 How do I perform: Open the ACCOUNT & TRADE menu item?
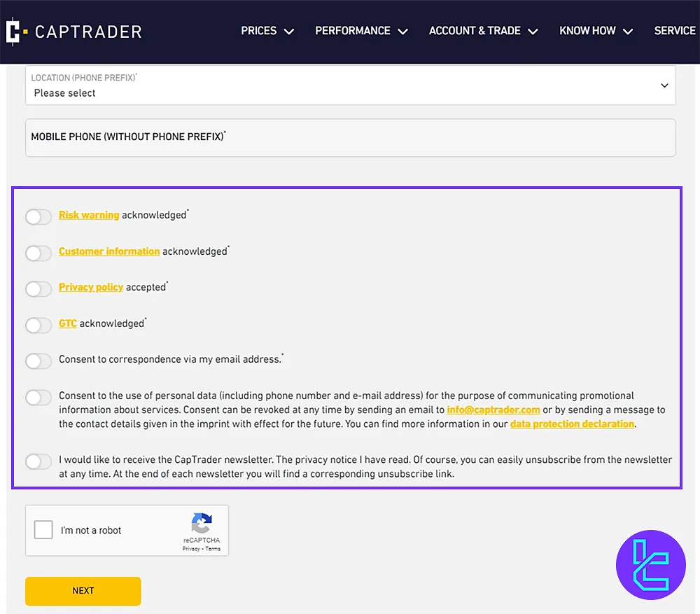tap(475, 31)
